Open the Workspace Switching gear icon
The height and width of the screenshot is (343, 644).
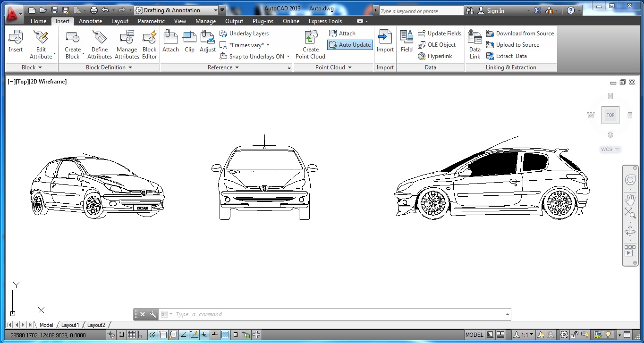[x=564, y=335]
